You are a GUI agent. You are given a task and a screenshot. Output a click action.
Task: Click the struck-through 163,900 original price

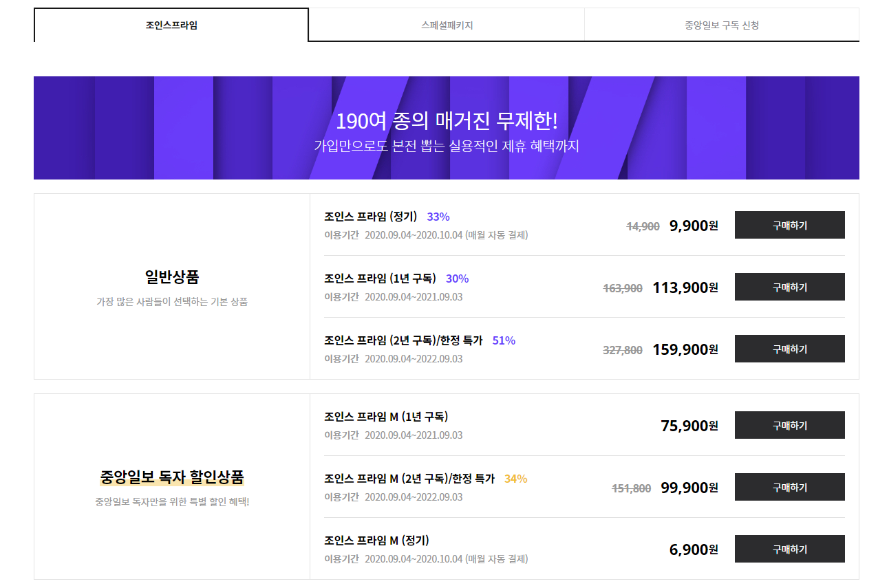(623, 288)
